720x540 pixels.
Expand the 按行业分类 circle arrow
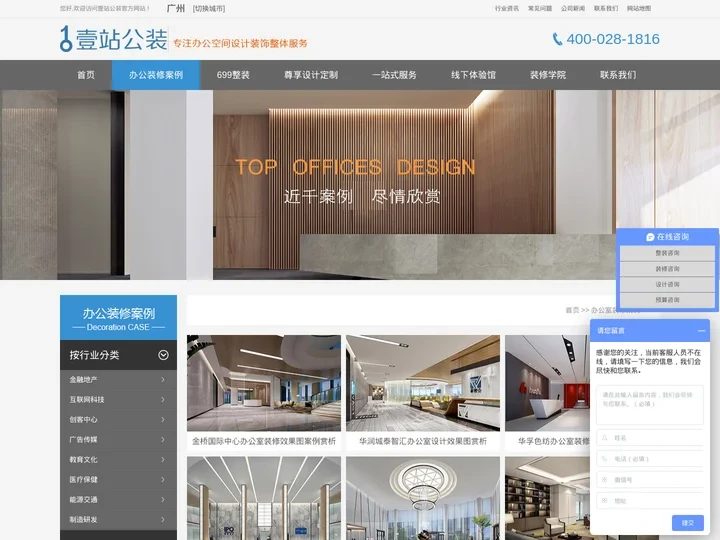click(x=163, y=355)
